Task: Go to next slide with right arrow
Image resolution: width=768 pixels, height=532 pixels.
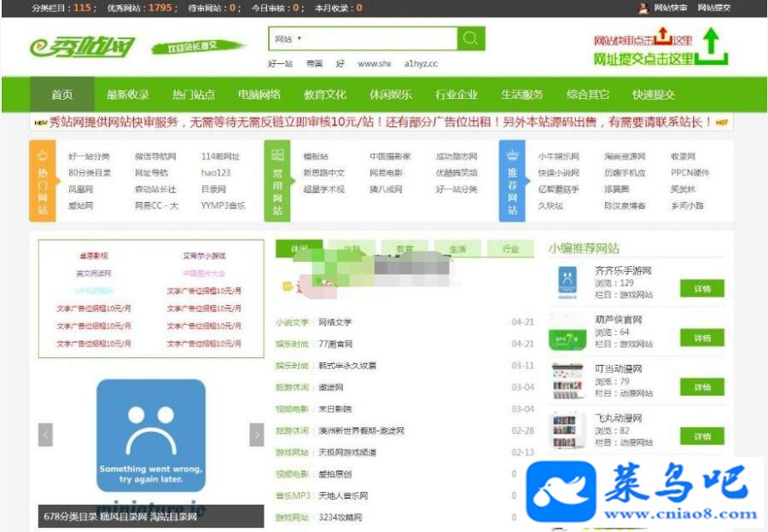Action: 257,435
